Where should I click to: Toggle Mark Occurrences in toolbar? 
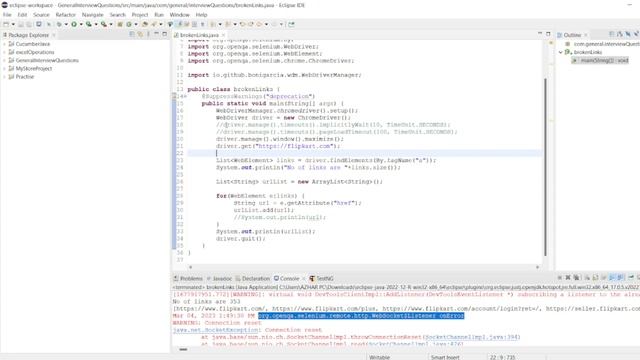pos(180,24)
